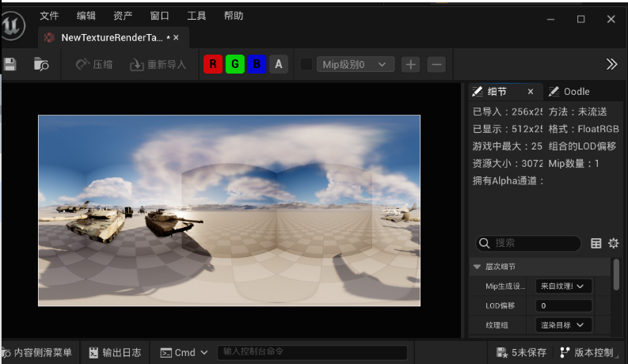The image size is (628, 364).
Task: Click the 压缩 compress toolbar button
Action: pos(94,64)
